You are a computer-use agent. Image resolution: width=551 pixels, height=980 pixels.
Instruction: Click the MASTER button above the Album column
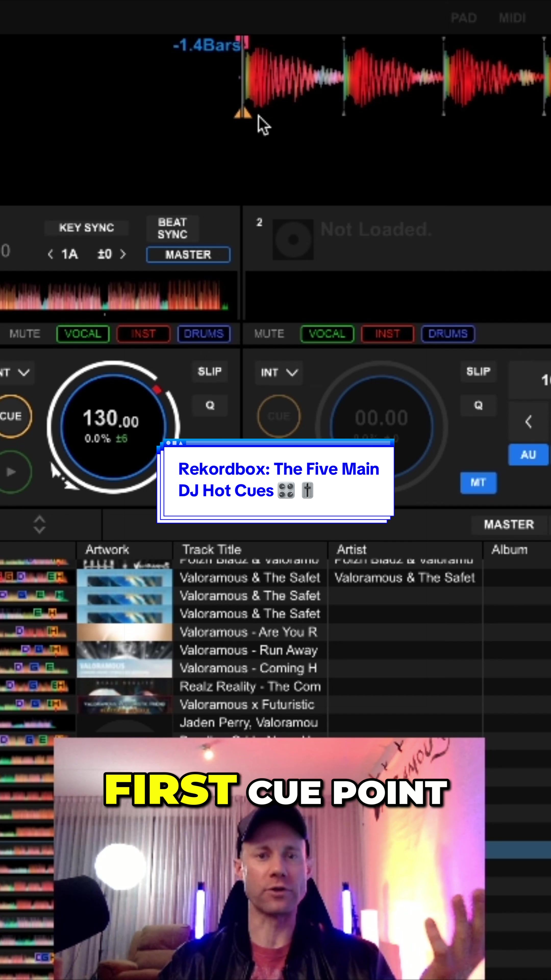pos(509,525)
